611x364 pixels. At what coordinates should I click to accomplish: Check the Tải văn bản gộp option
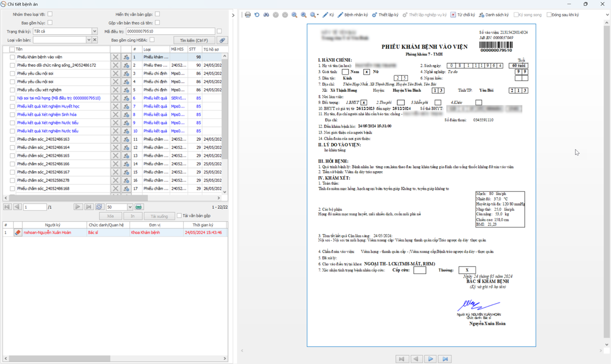point(179,216)
